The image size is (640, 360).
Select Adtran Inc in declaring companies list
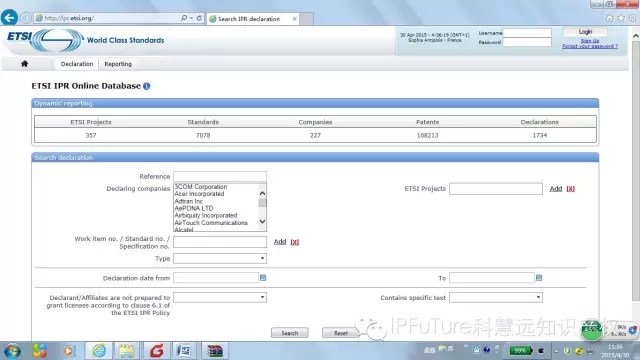pos(189,201)
